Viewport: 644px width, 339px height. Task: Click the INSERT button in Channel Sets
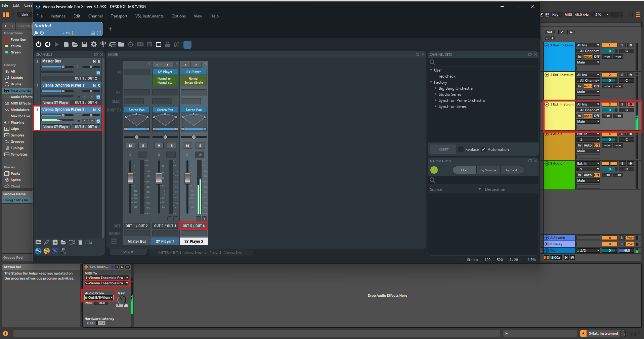coord(443,150)
